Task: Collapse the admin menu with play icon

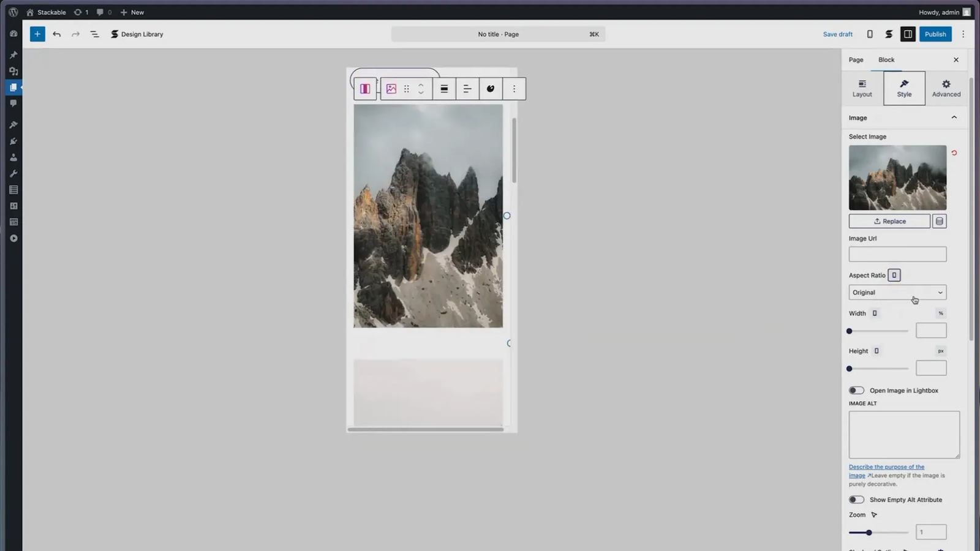Action: point(13,238)
